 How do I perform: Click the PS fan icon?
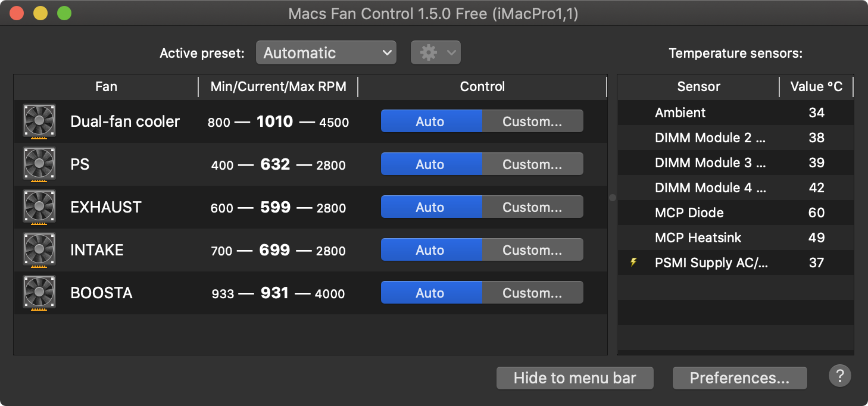click(39, 164)
